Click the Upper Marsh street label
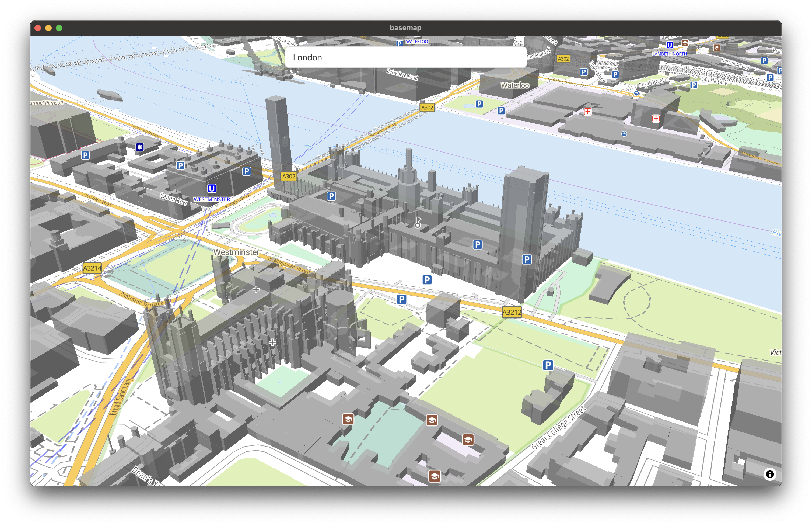 598,72
